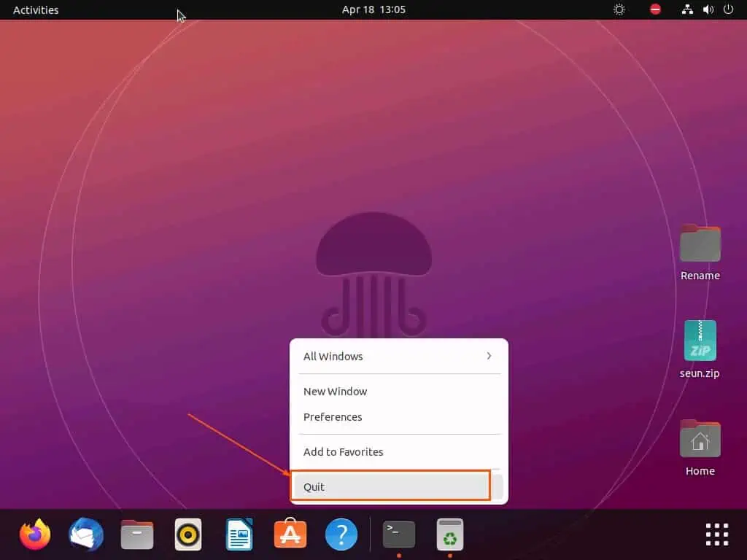Click the 'Rename' folder label
The width and height of the screenshot is (747, 560).
[x=700, y=276]
